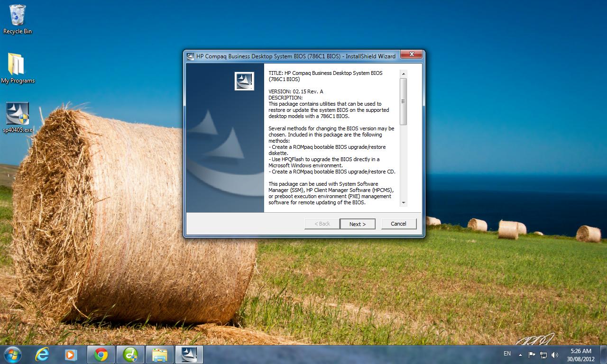Click the 'DESCRIPTION:' label text

coord(285,98)
